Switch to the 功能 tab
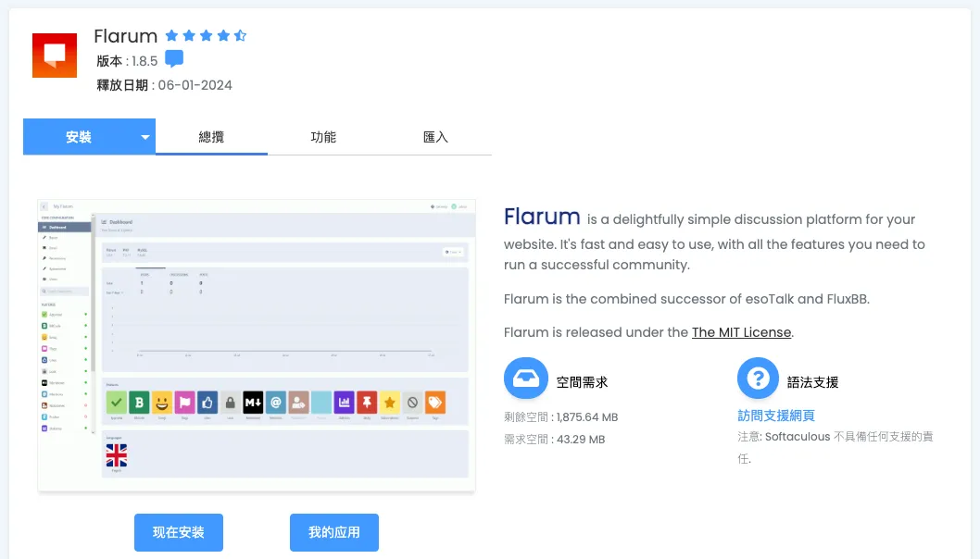Viewport: 980px width, 559px height. tap(323, 137)
